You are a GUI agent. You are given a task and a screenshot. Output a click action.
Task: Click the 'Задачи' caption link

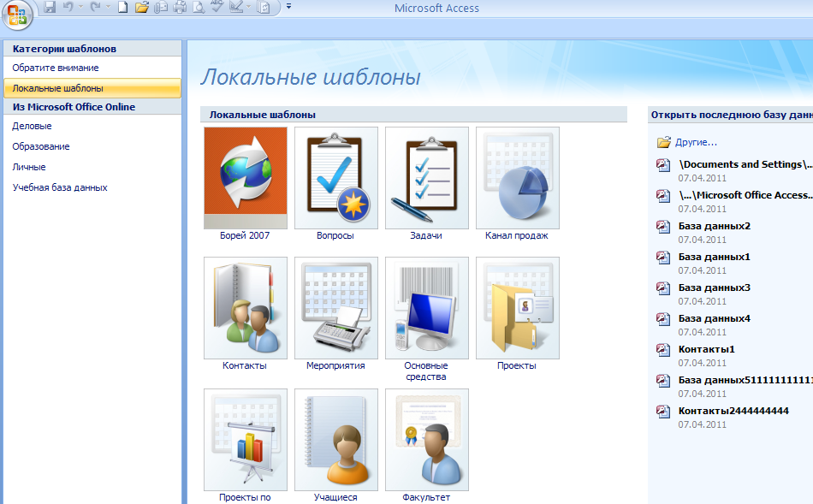(426, 235)
